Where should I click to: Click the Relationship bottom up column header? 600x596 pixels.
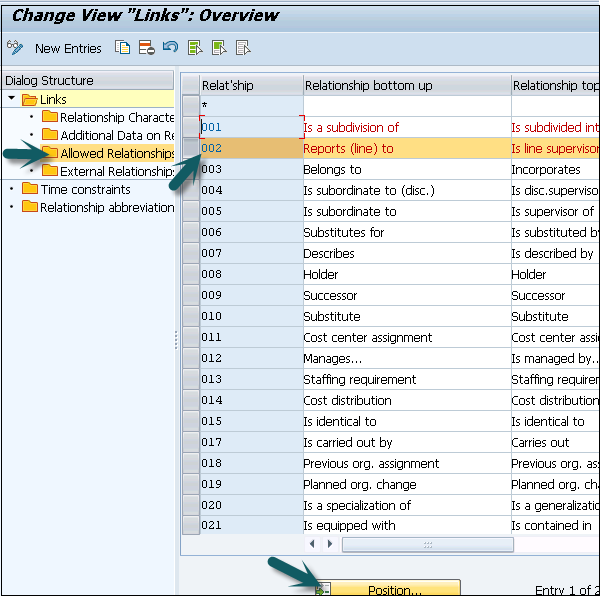point(406,85)
